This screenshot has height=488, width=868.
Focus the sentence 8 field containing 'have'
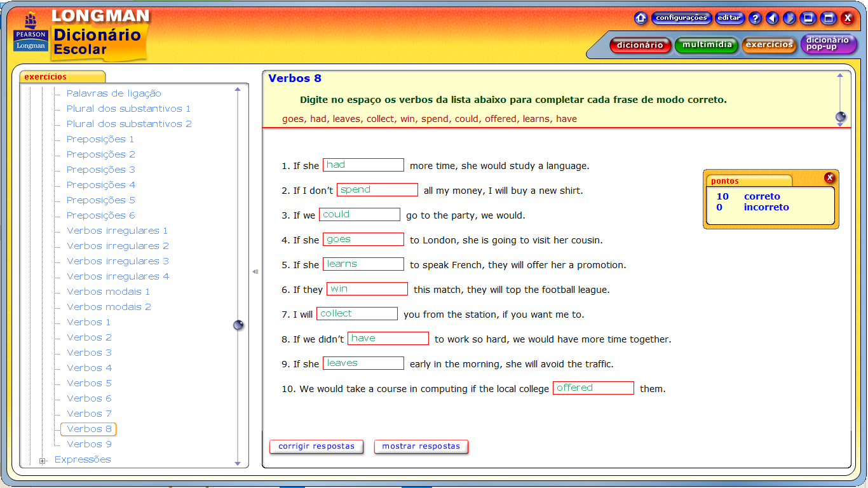pyautogui.click(x=388, y=339)
